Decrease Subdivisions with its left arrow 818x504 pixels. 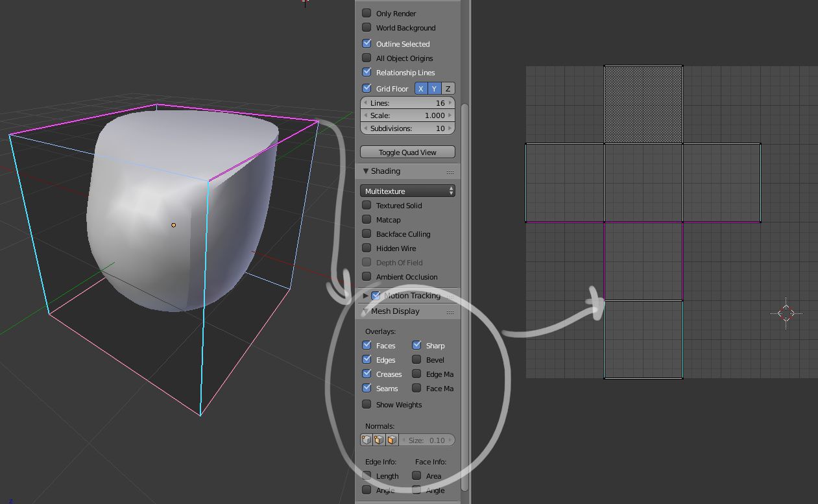pos(365,128)
